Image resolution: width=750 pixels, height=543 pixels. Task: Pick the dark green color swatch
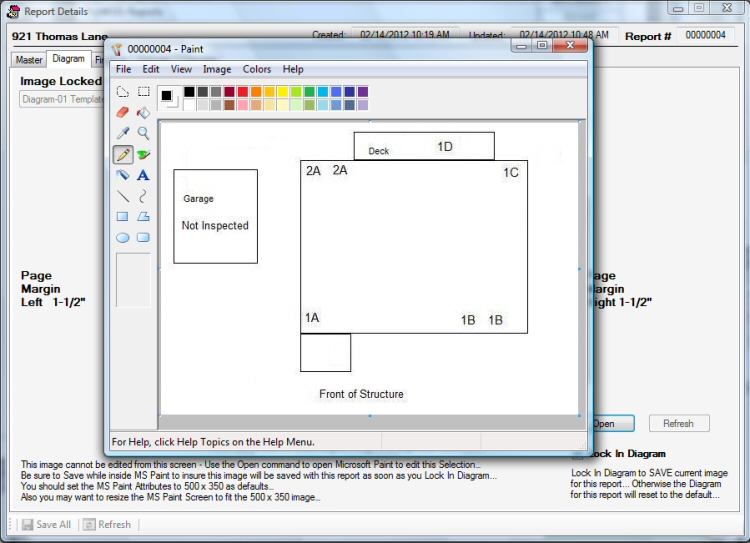point(310,92)
